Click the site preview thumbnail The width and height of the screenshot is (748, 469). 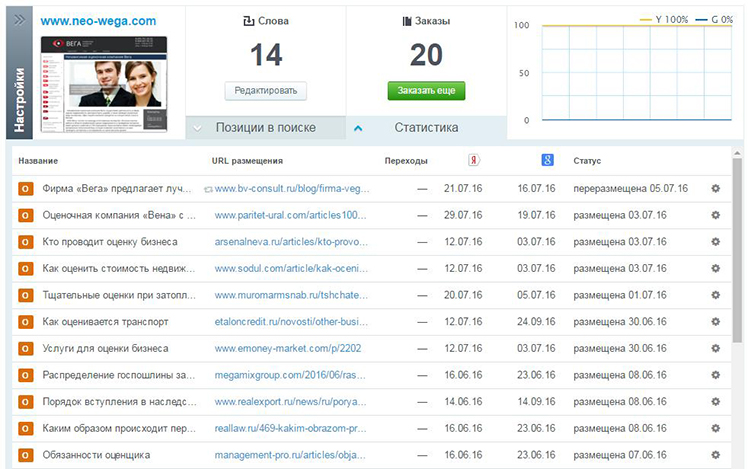click(104, 84)
